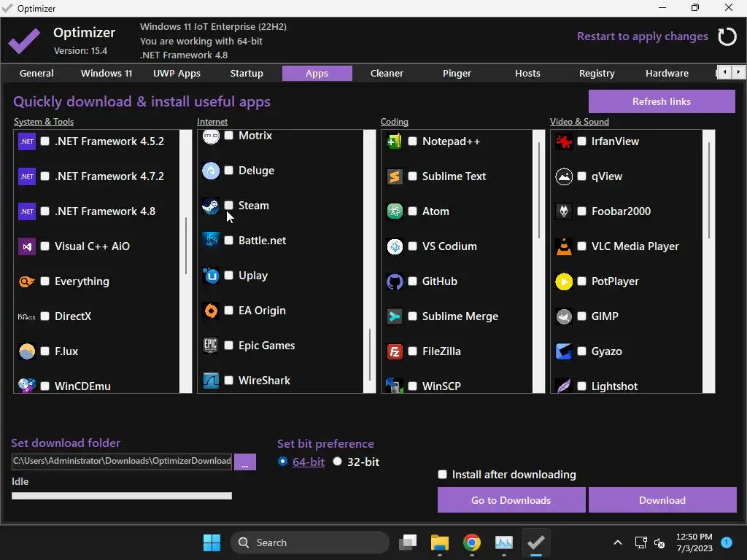Click the IrfanView icon

tap(564, 141)
